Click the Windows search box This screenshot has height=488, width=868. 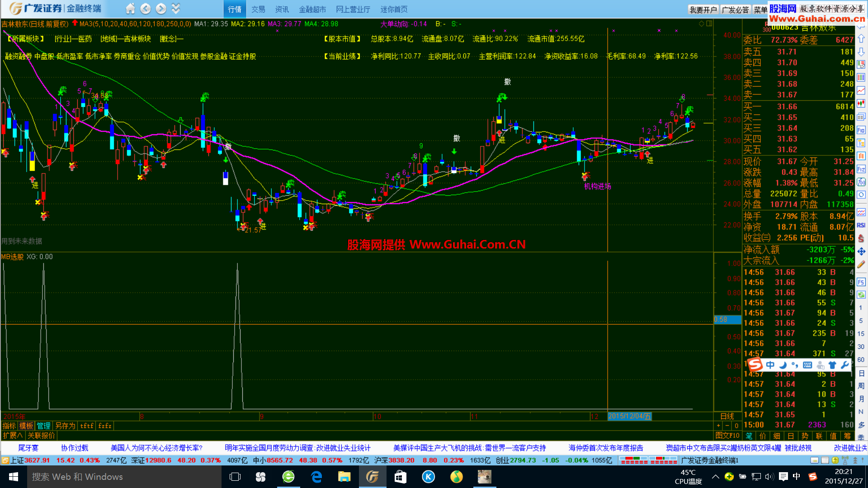pos(124,477)
